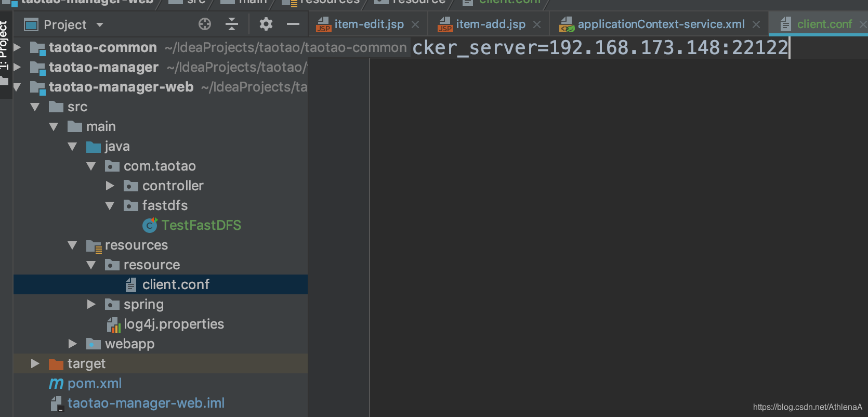
Task: Click the orange target folder icon
Action: pos(56,364)
